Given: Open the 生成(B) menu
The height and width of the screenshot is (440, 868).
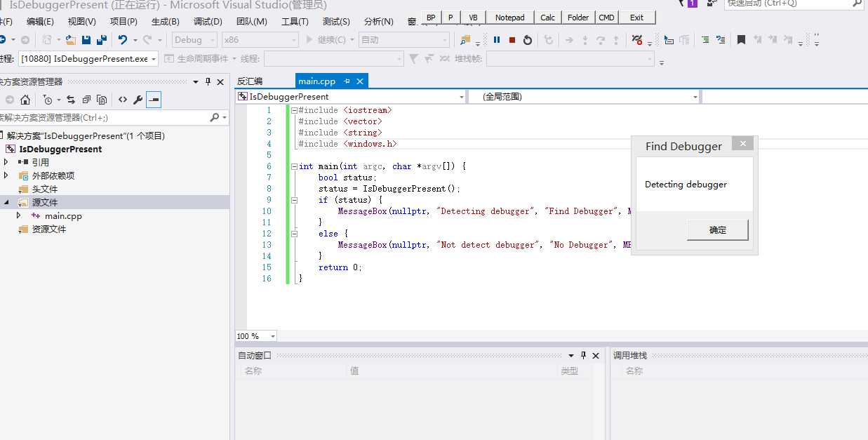Looking at the screenshot, I should 165,22.
